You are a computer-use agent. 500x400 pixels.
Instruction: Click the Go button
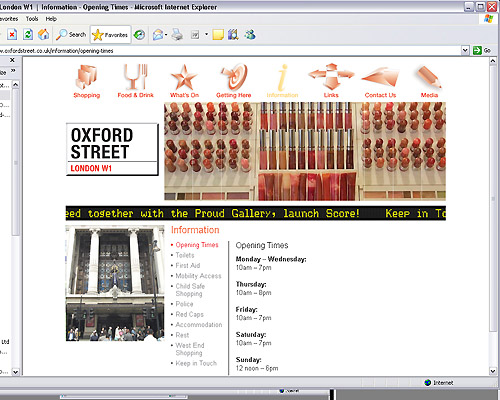point(482,50)
